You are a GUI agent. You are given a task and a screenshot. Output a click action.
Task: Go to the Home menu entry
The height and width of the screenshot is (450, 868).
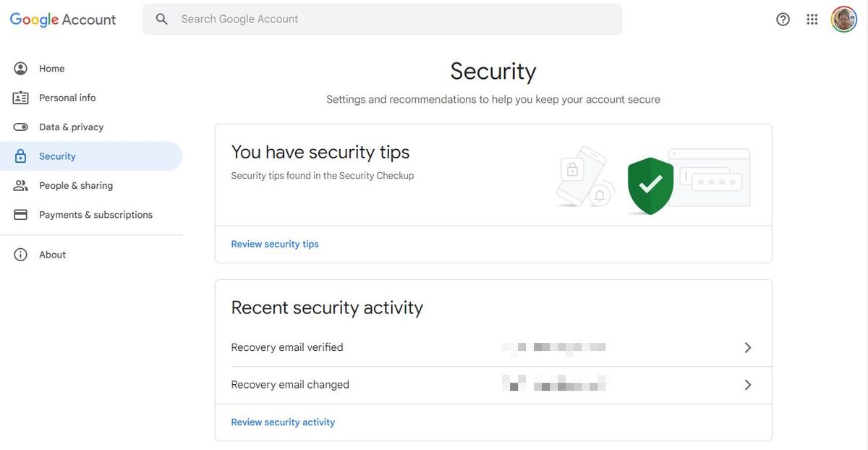pos(51,67)
